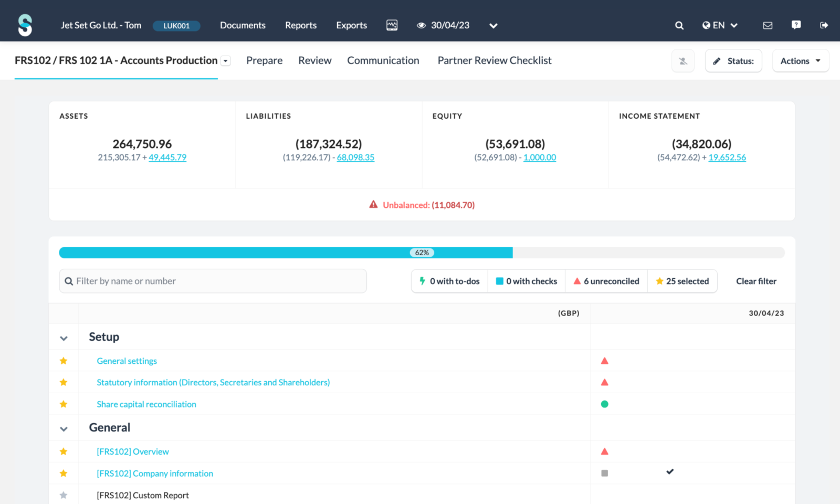Toggle the star on General settings row
The width and height of the screenshot is (840, 504).
tap(64, 361)
